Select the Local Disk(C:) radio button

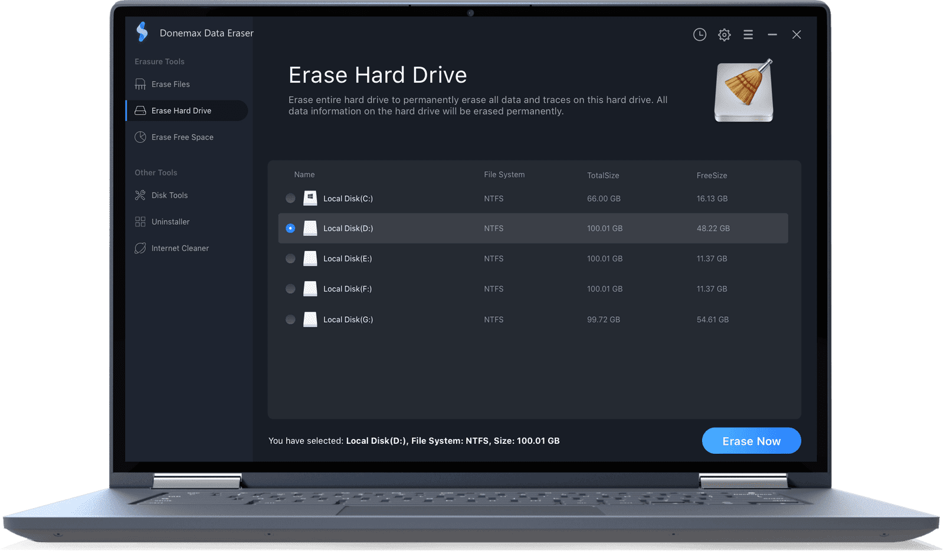pos(290,198)
